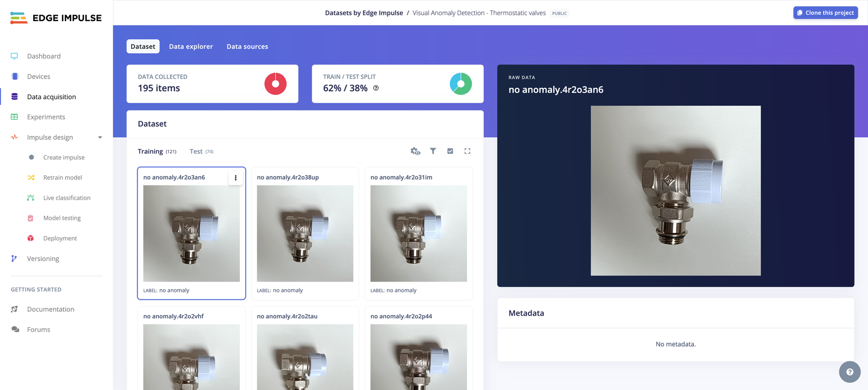This screenshot has width=868, height=390.
Task: Select the Training (121) tab
Action: click(157, 151)
